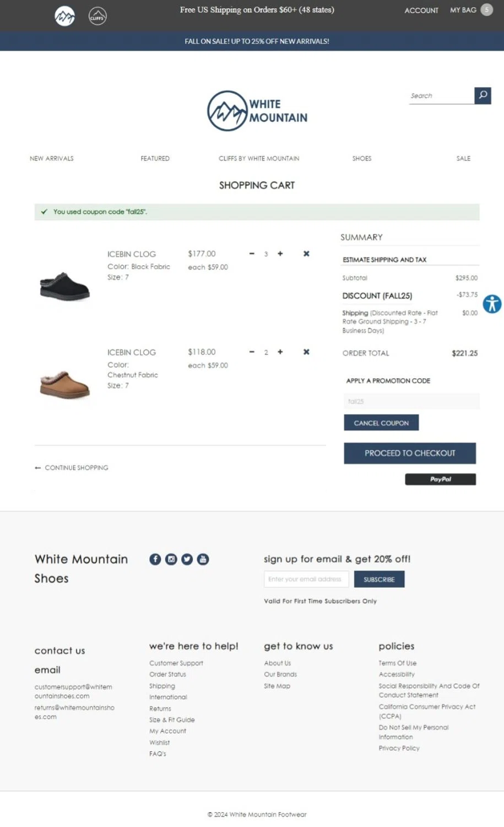Open the Facebook social icon
504x827 pixels.
click(155, 559)
